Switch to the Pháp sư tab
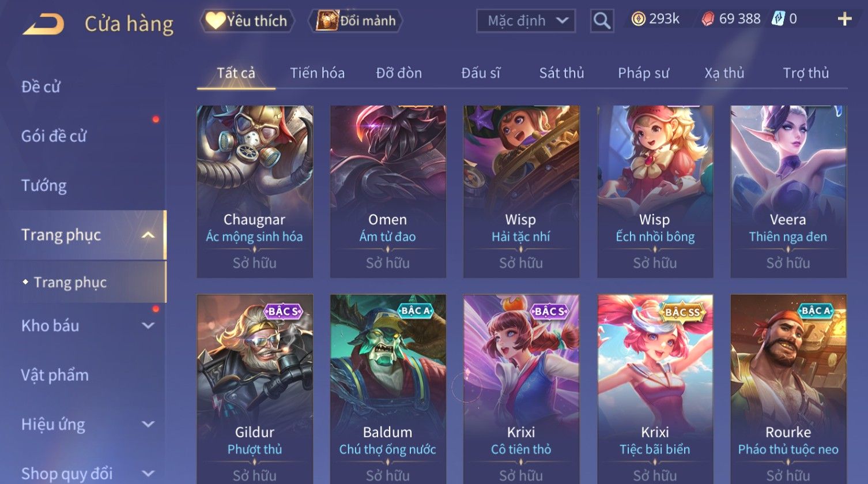The height and width of the screenshot is (484, 868). [643, 73]
